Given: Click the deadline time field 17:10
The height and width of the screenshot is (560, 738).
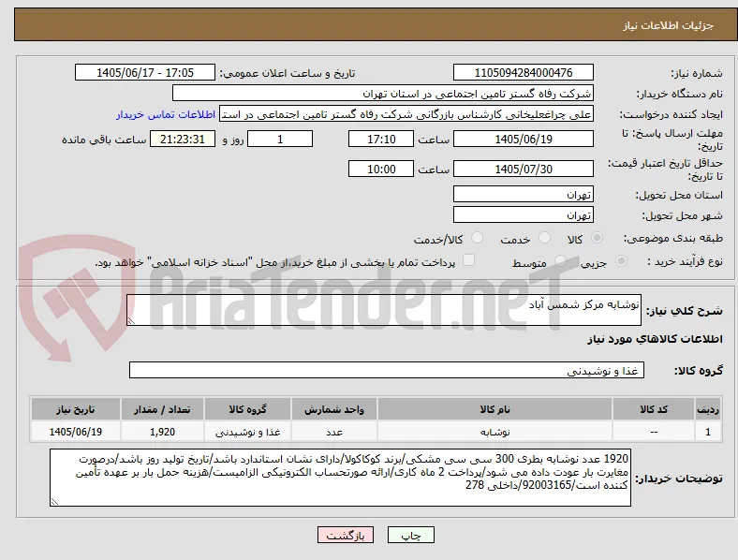Looking at the screenshot, I should tap(381, 140).
